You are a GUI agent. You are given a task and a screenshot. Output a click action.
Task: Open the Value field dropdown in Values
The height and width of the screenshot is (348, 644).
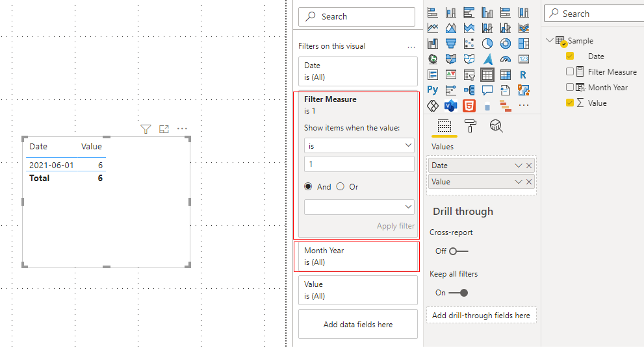[519, 182]
